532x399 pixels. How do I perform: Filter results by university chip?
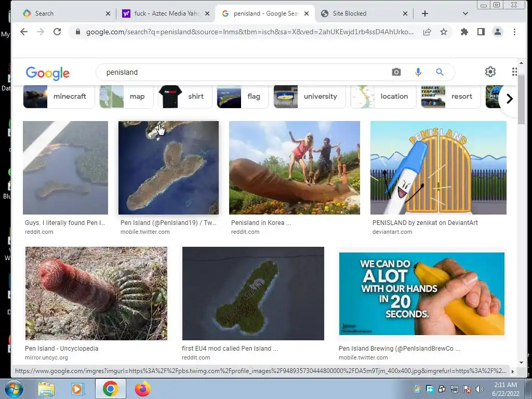tap(310, 96)
